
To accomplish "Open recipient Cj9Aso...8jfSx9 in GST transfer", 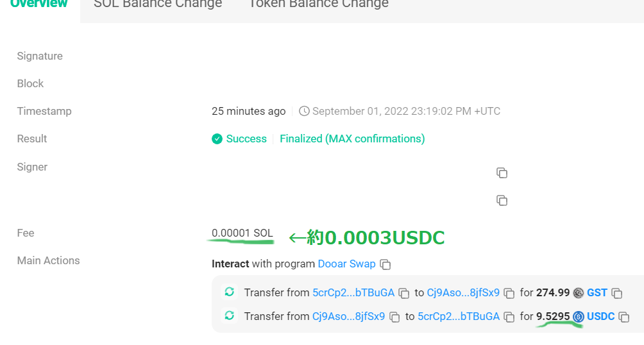I will tap(463, 292).
